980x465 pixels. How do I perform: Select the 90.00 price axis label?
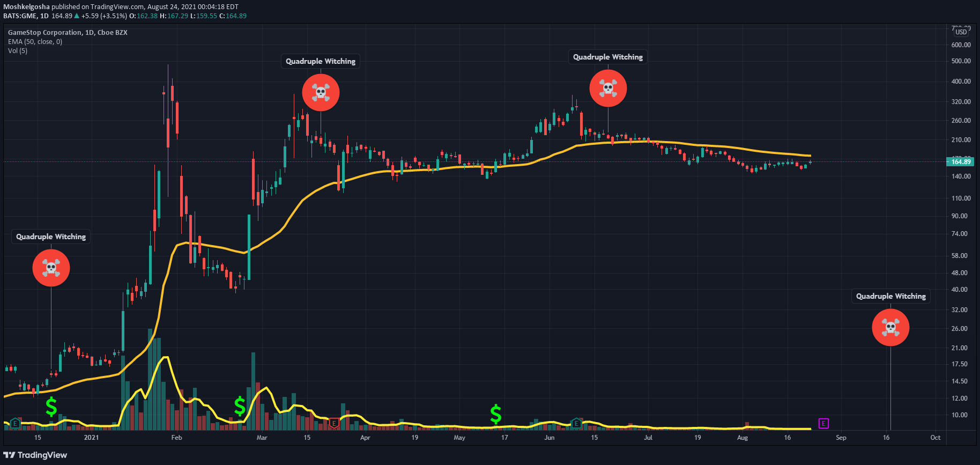960,216
